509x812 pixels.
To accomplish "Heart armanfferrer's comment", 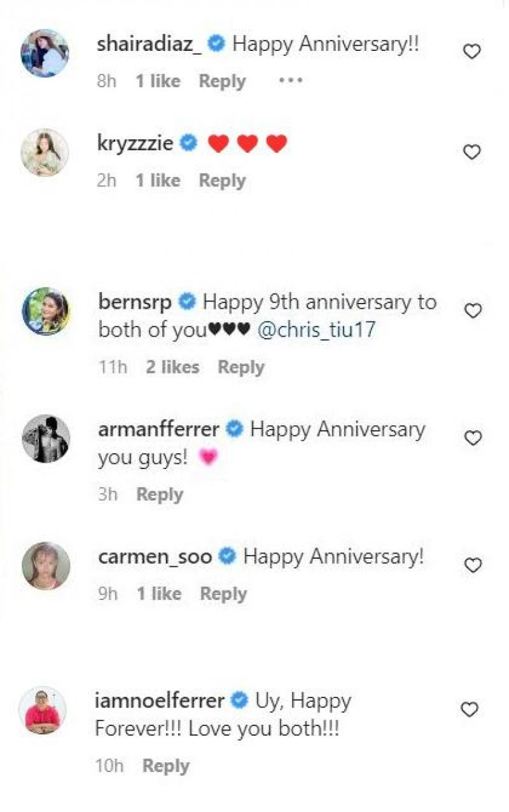I will click(473, 438).
